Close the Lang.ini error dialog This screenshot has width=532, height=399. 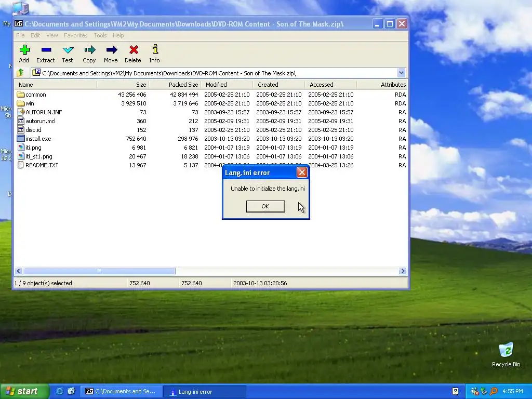[x=302, y=172]
